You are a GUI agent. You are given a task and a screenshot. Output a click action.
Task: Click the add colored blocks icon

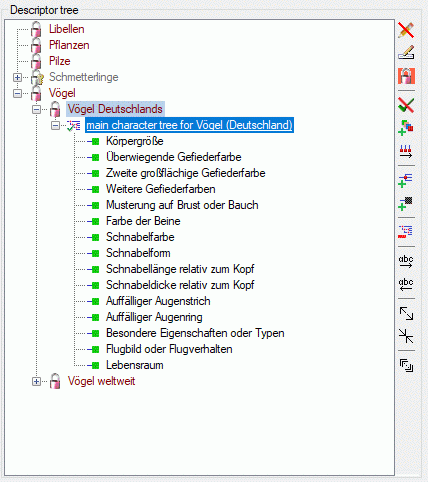(406, 128)
